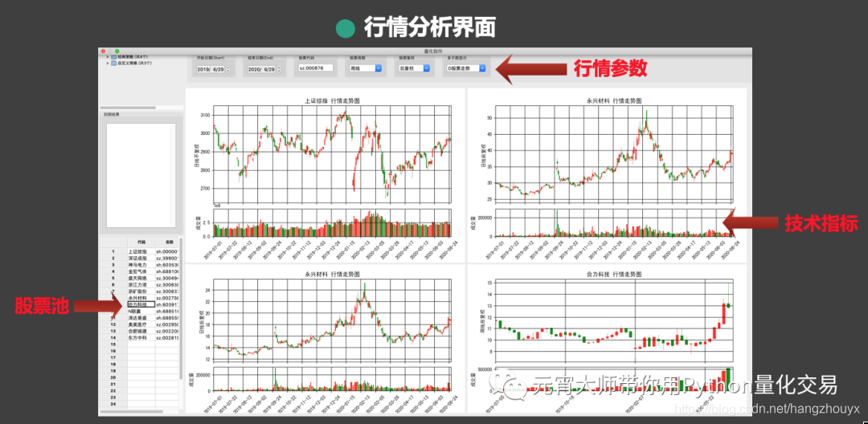The width and height of the screenshot is (868, 424).
Task: Click the sh.00000 code cell in row 1
Action: [166, 251]
